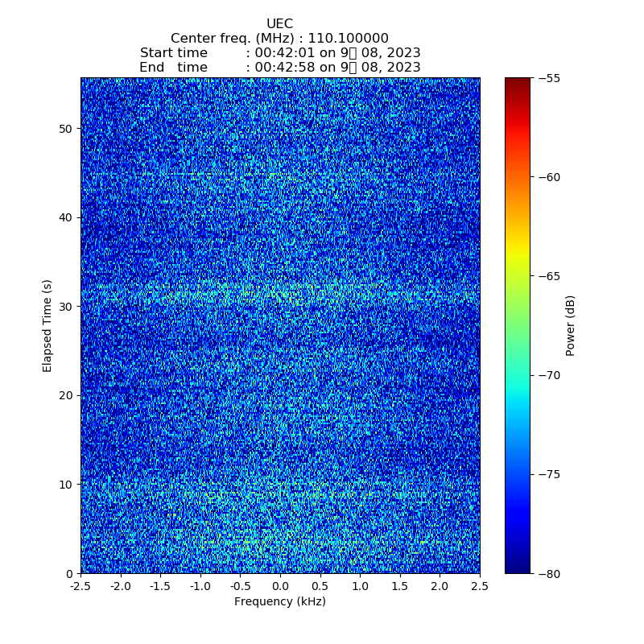The height and width of the screenshot is (644, 644).
Task: Click the red top of the power colorbar
Action: (x=518, y=84)
